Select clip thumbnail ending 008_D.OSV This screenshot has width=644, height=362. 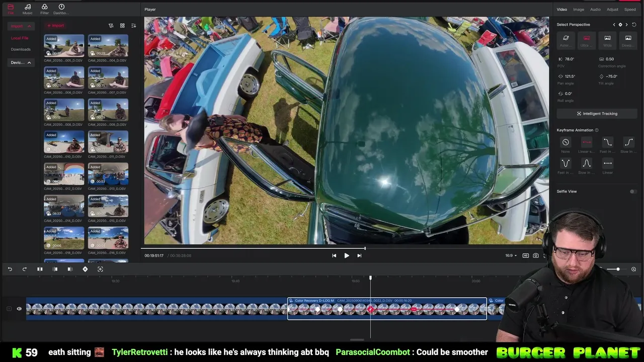(x=64, y=110)
